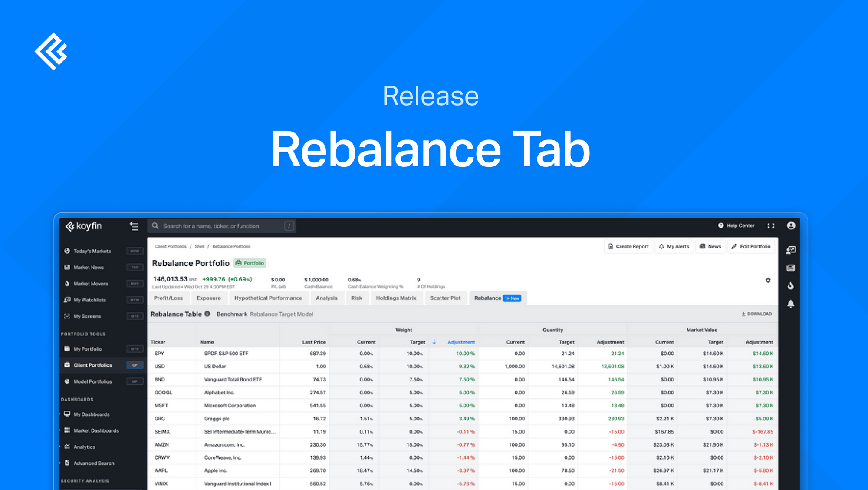Switch to the Exposure tab
868x490 pixels.
tap(208, 298)
